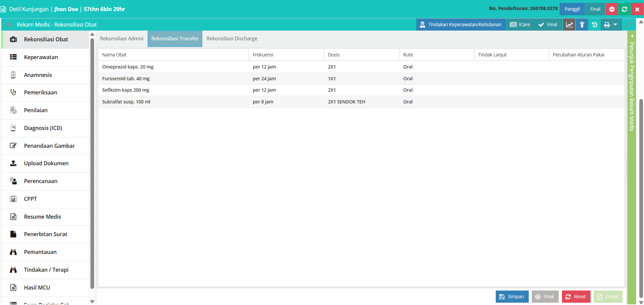644x305 pixels.
Task: Click the sidebar scroll up arrow
Action: [x=92, y=34]
